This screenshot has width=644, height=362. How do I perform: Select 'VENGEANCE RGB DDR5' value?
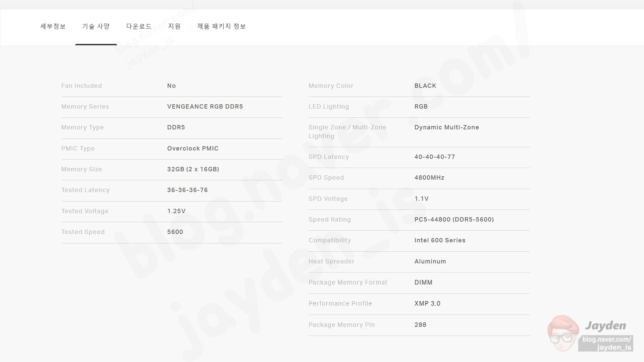[x=205, y=107]
